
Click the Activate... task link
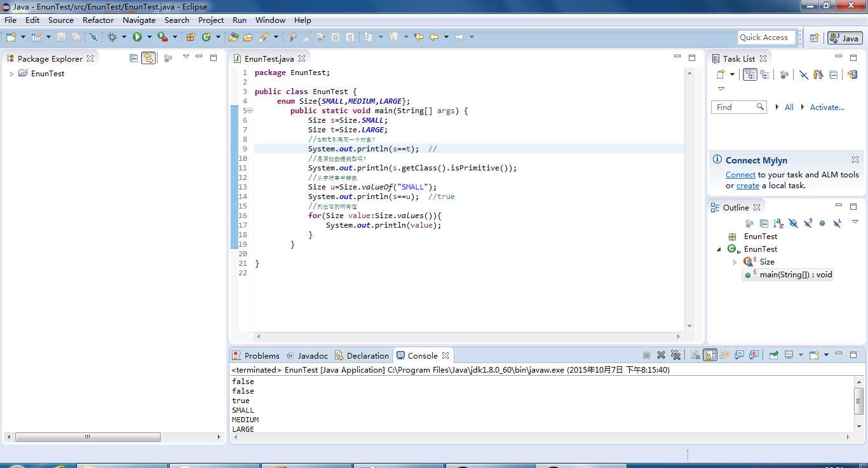pos(827,107)
